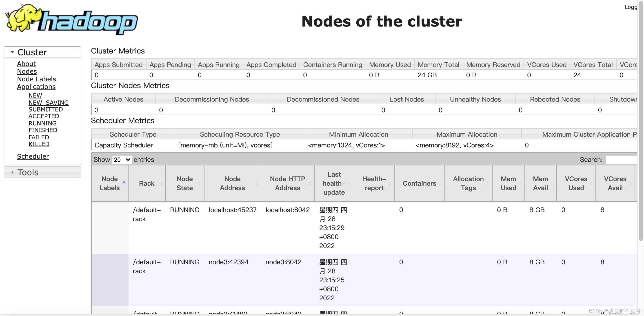Open the Scheduler page

pos(33,156)
